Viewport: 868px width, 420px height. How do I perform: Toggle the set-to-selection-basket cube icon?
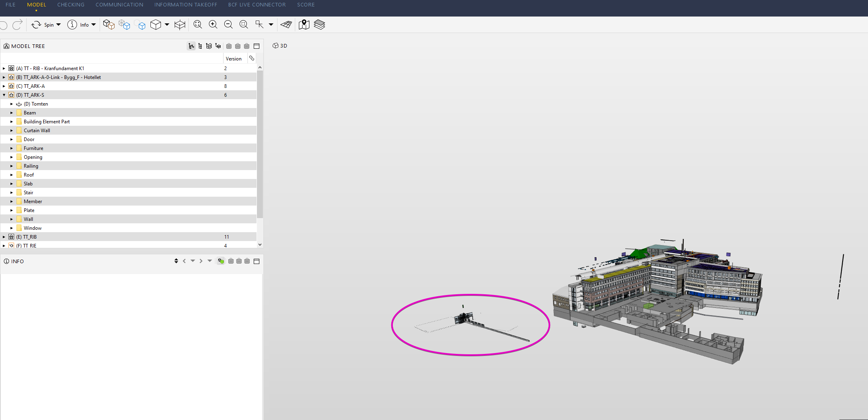(108, 25)
